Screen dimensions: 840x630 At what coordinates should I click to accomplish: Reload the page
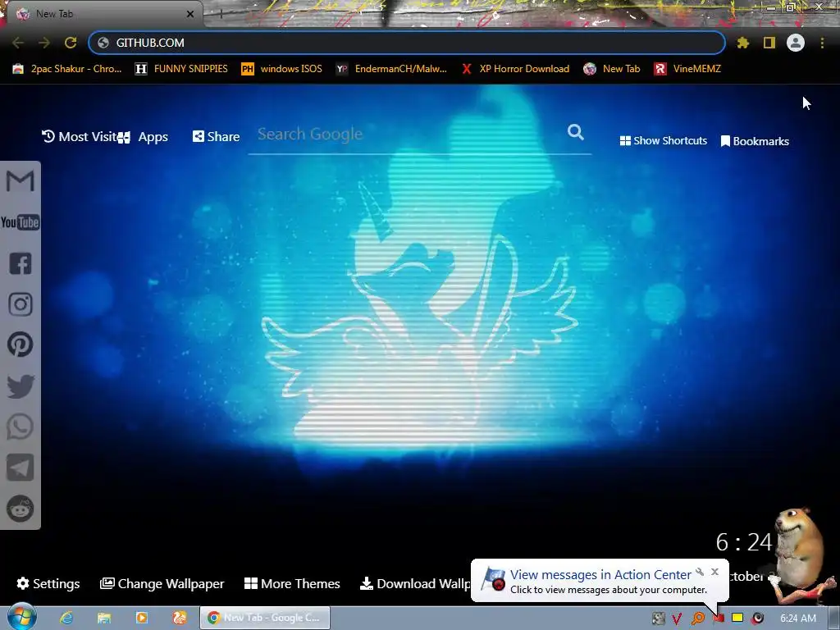tap(71, 43)
